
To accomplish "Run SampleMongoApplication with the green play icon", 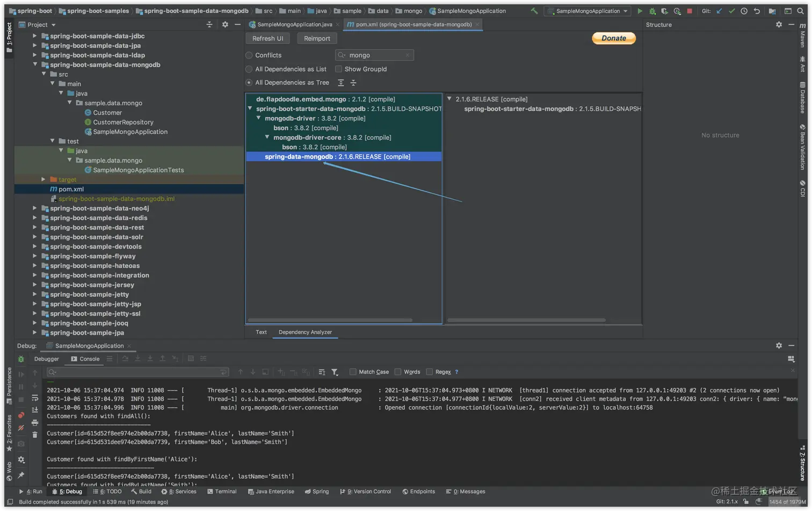I will click(640, 11).
